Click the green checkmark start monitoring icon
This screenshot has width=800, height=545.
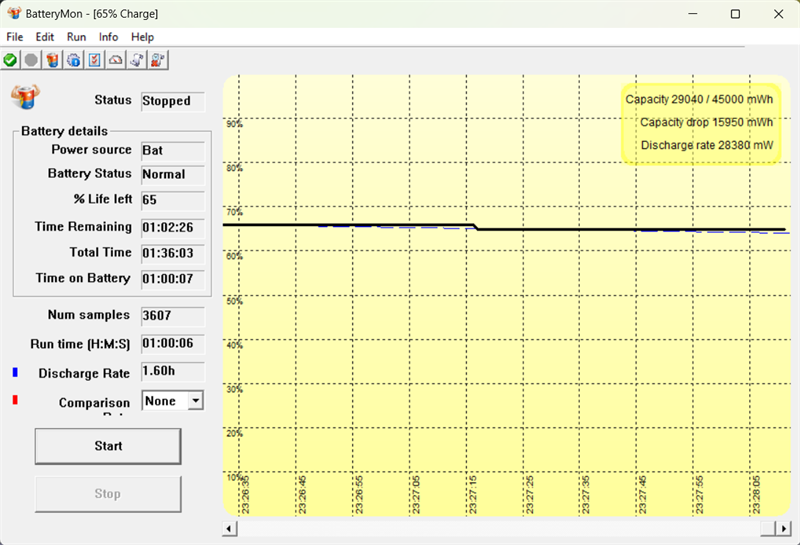10,60
